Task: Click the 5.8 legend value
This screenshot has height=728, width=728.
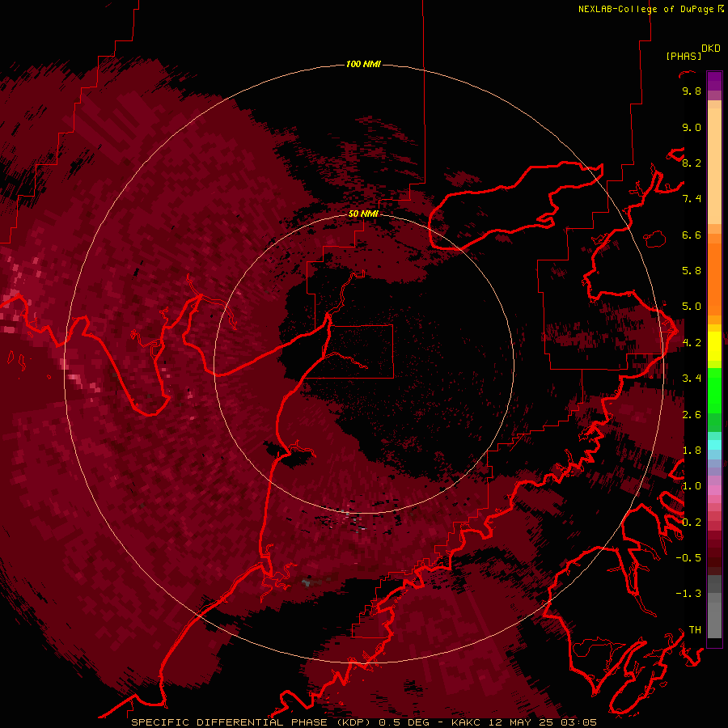Action: (692, 271)
